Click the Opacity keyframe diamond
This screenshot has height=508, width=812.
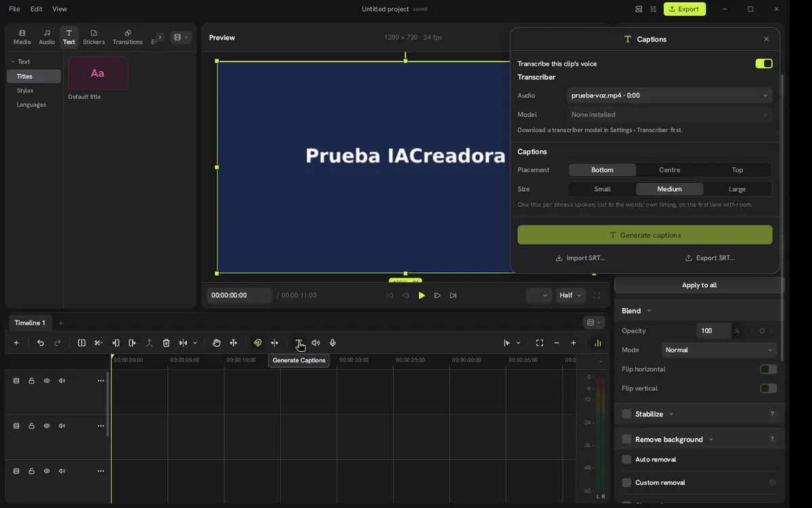(762, 331)
